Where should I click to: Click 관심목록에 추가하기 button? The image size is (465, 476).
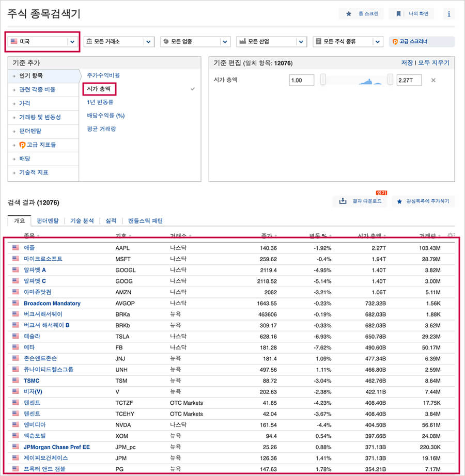click(423, 201)
